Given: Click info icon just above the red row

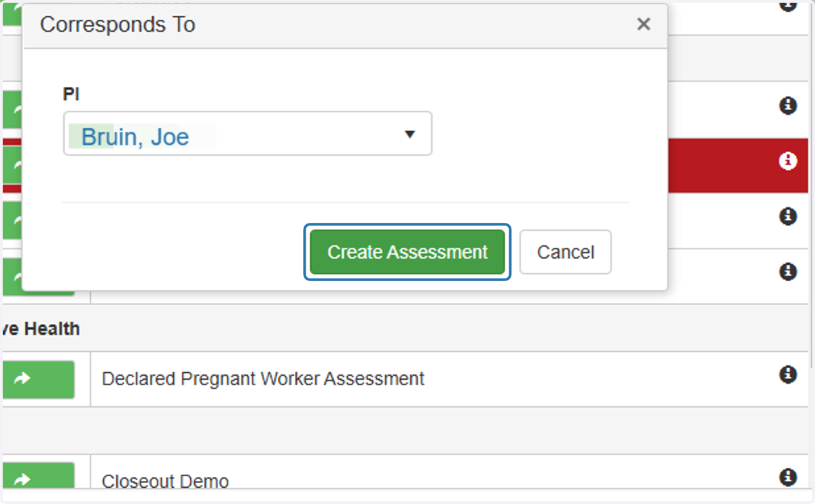Looking at the screenshot, I should (788, 106).
